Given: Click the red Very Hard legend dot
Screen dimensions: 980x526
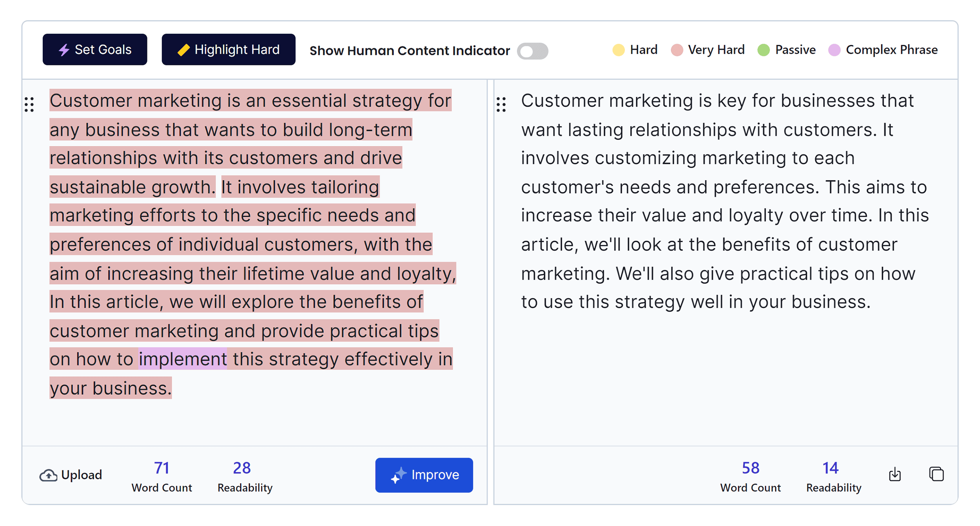Looking at the screenshot, I should tap(677, 50).
